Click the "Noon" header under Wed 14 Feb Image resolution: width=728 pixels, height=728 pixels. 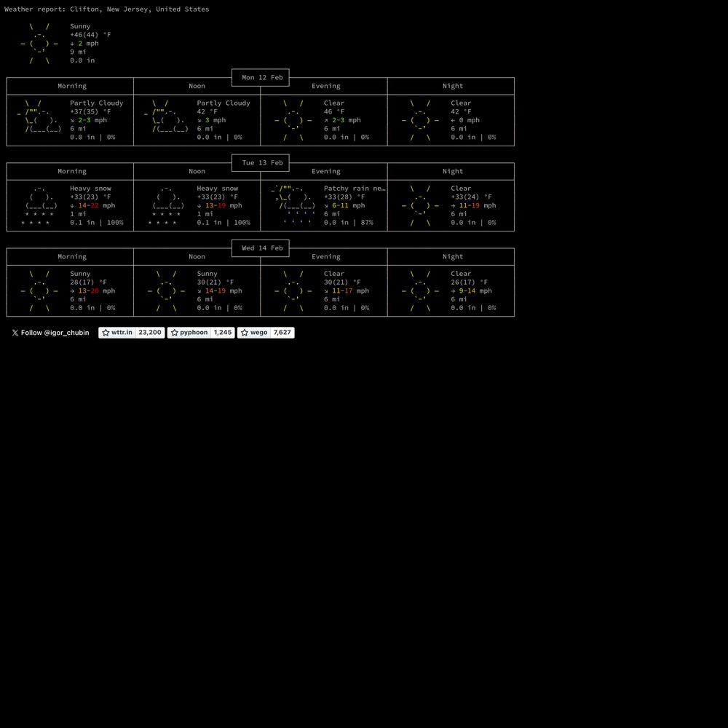coord(197,257)
